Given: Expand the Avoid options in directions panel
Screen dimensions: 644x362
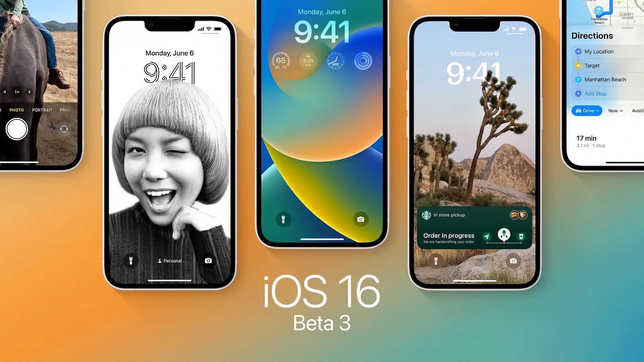Looking at the screenshot, I should pos(638,110).
